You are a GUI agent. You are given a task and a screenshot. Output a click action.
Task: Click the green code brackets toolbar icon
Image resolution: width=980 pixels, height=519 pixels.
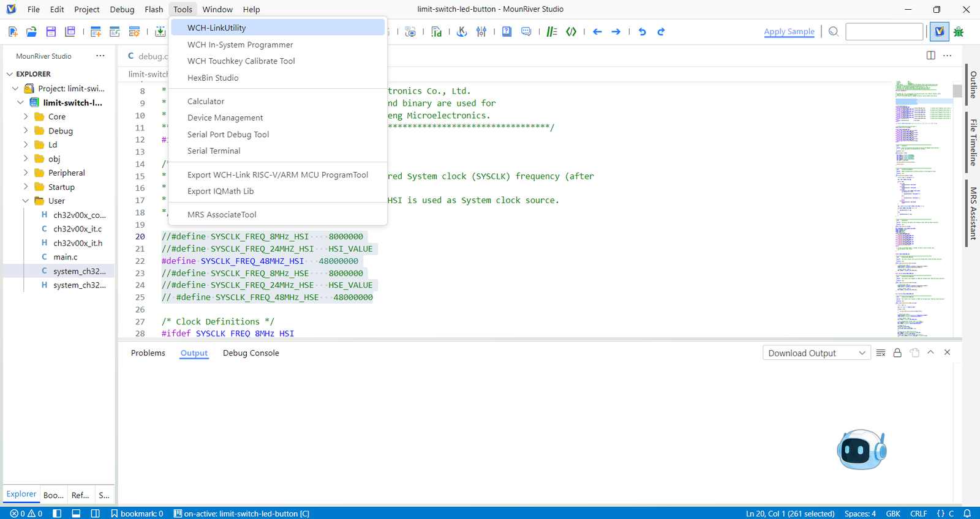click(571, 32)
